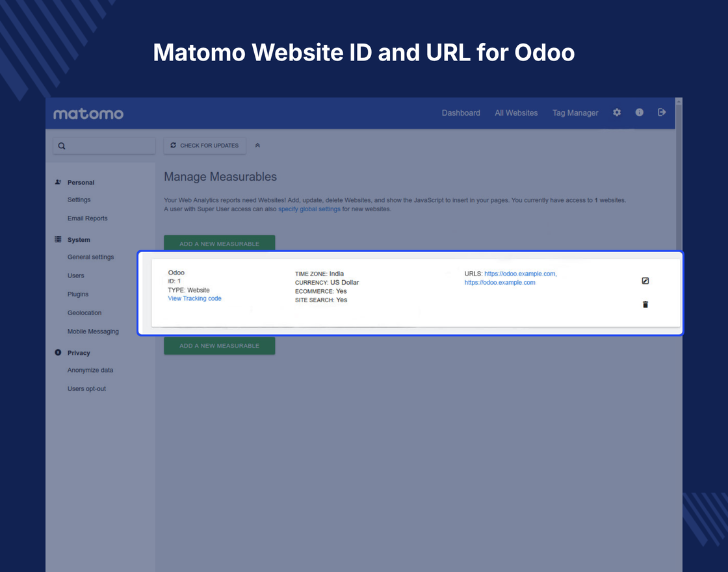Open View Tracking code link
The image size is (728, 572).
[194, 298]
